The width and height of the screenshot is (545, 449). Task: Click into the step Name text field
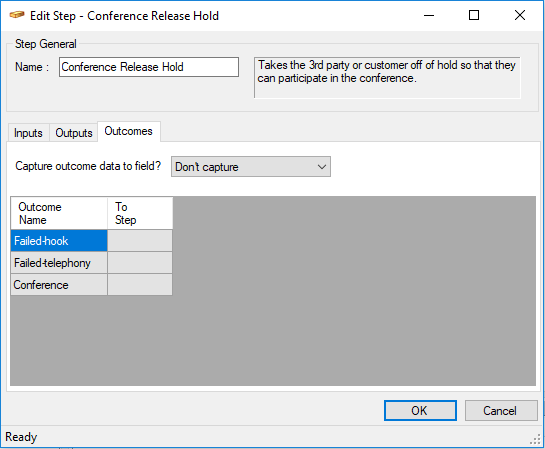[x=149, y=67]
